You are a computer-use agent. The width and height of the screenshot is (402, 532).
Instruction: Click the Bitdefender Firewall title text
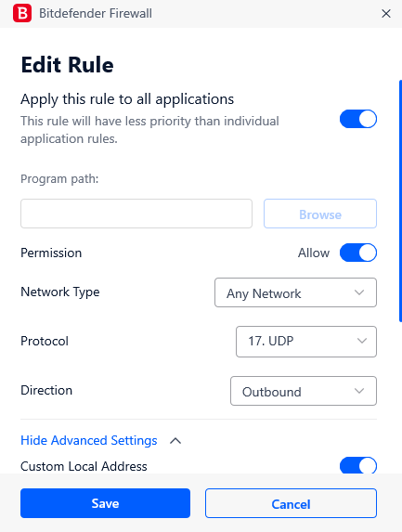pyautogui.click(x=96, y=14)
